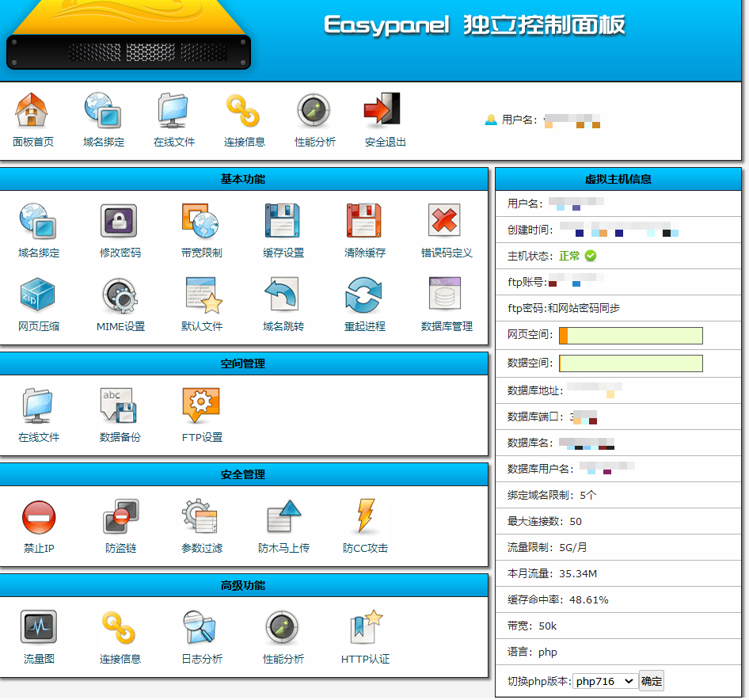Click the 网页空间 usage progress bar
749x700 pixels.
630,336
